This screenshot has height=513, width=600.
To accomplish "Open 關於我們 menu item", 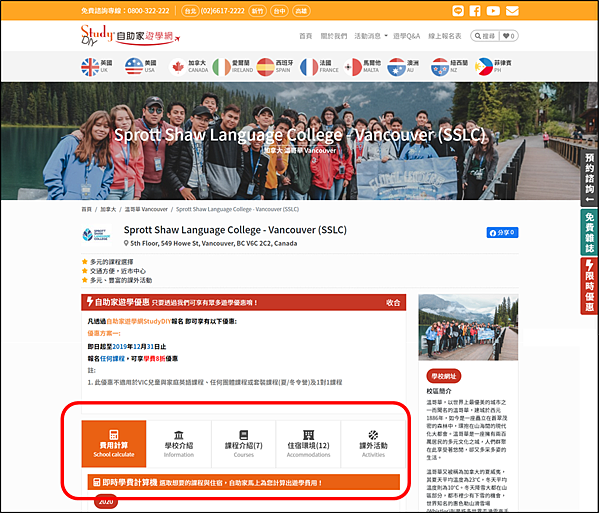I will (334, 36).
